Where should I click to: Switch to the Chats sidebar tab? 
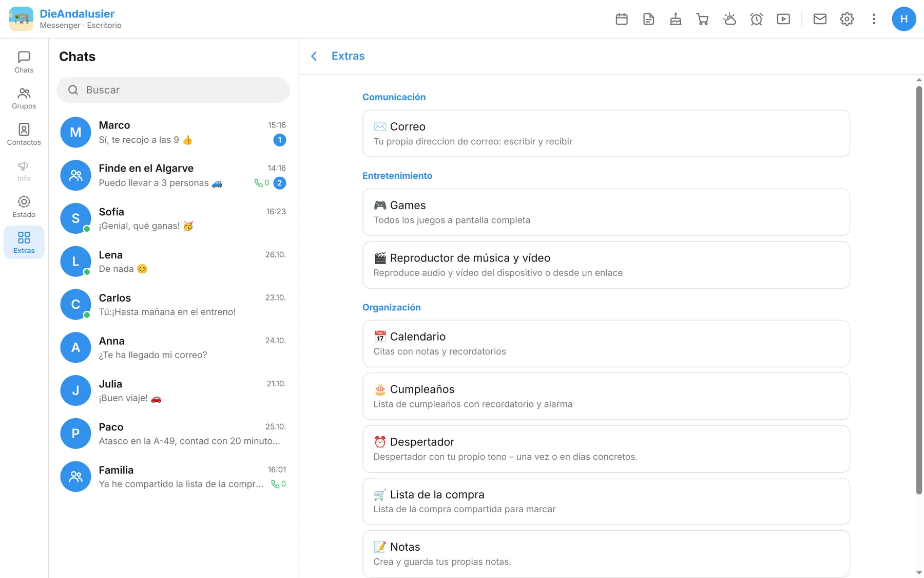click(24, 62)
